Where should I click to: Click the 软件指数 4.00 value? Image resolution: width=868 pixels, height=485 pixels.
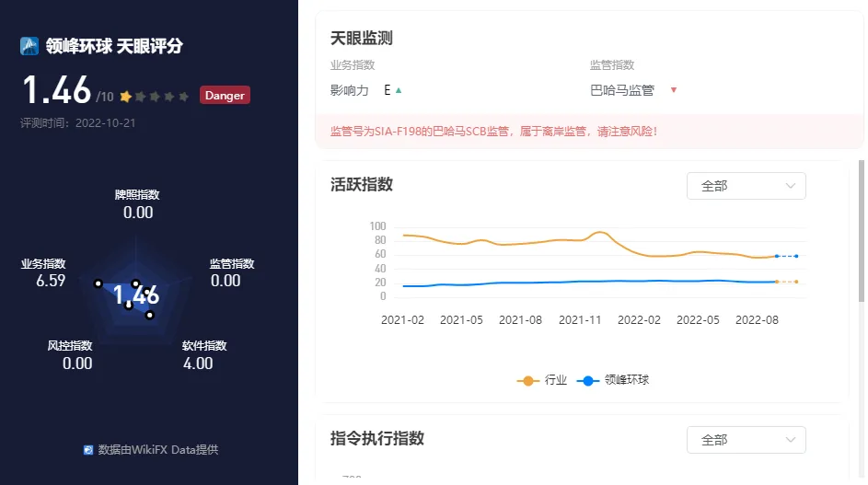tap(198, 364)
